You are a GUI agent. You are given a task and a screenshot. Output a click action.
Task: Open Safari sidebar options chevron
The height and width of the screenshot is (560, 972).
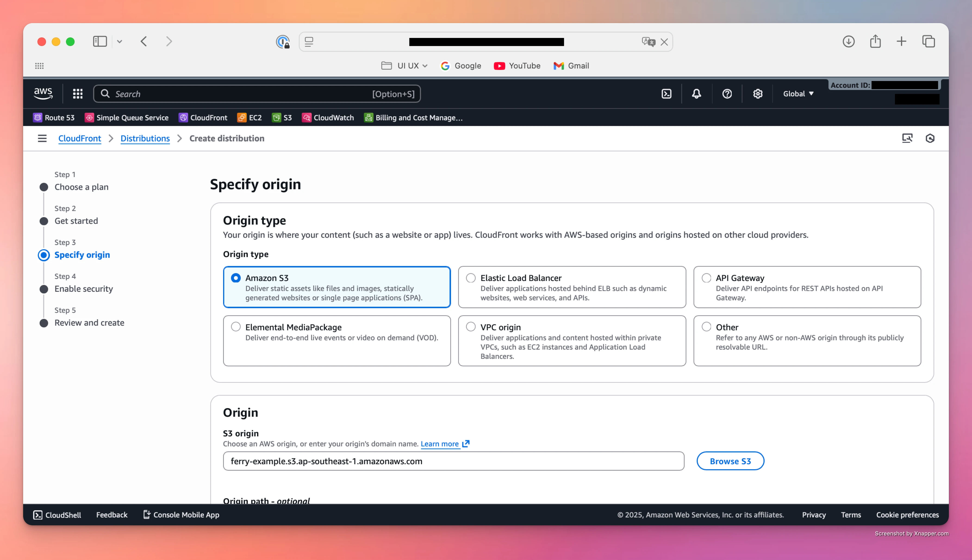120,42
